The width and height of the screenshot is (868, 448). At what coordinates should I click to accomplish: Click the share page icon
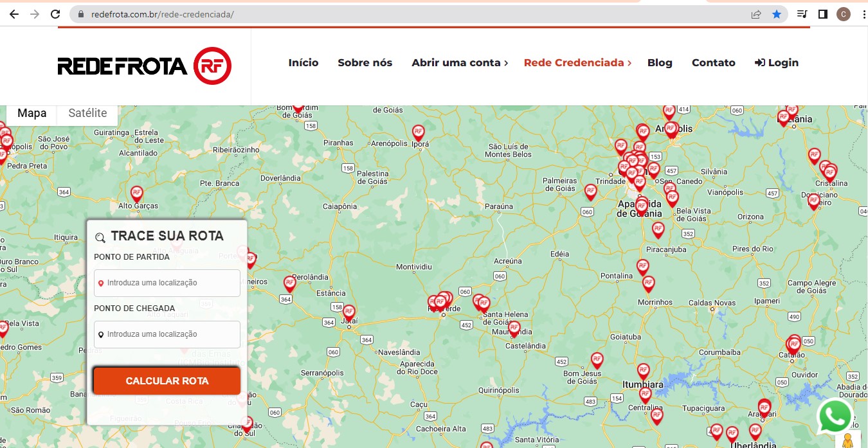point(756,14)
